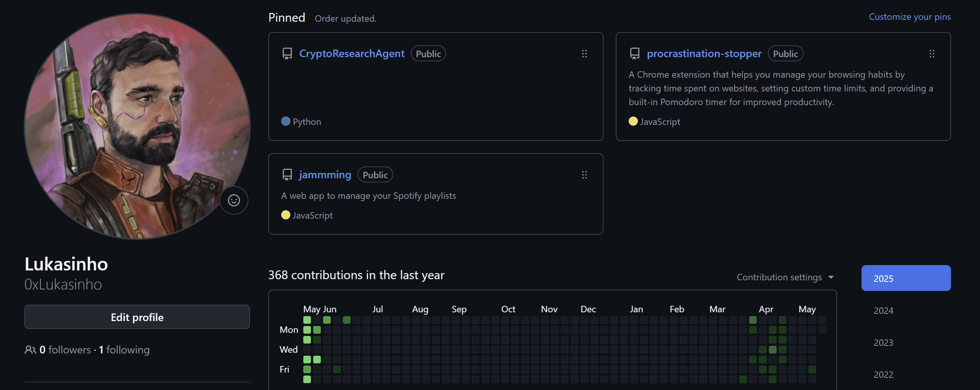Image resolution: width=980 pixels, height=390 pixels.
Task: Click the profile avatar picture
Action: 137,126
